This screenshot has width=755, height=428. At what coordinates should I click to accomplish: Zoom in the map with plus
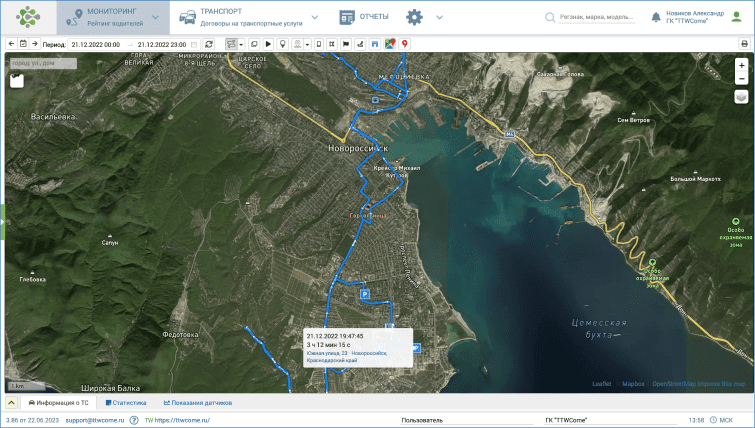(x=741, y=64)
